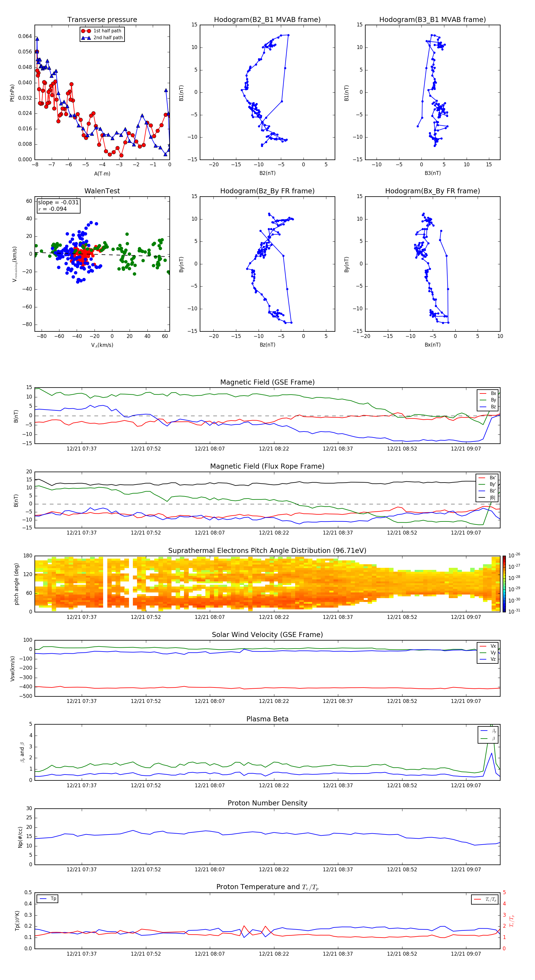Image resolution: width=535 pixels, height=980 pixels.
Task: Select "Bz'" in the Flux Rope Frame legend
Action: [487, 491]
